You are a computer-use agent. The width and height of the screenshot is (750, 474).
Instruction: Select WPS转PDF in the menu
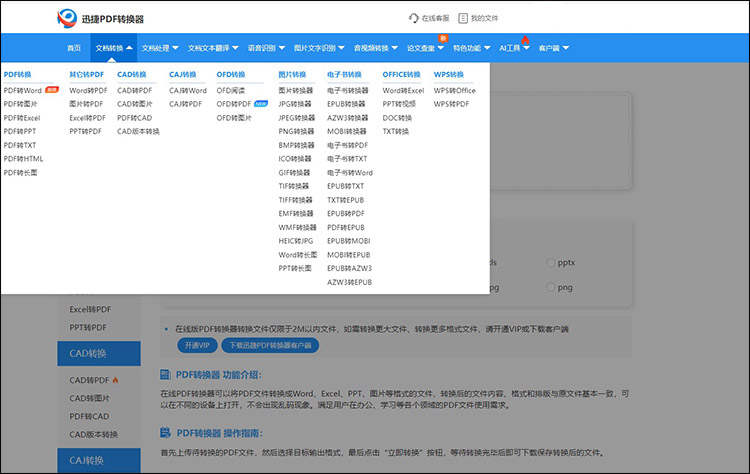[x=451, y=104]
